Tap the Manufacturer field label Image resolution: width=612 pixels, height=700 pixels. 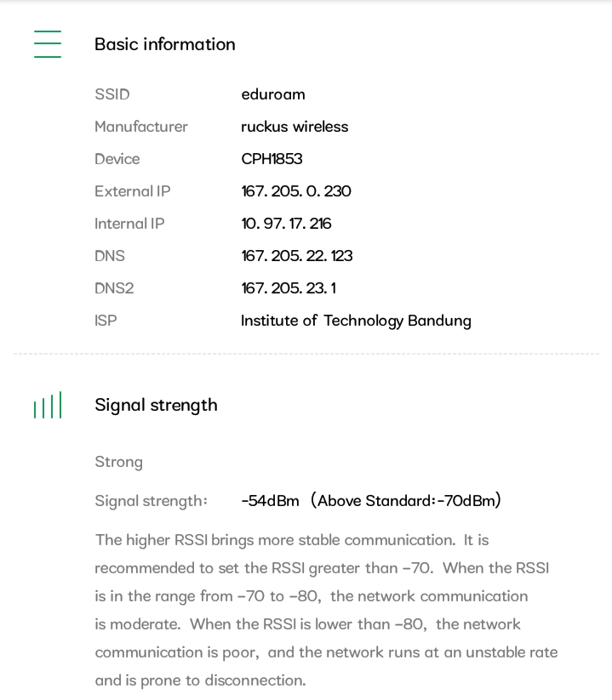tap(141, 127)
